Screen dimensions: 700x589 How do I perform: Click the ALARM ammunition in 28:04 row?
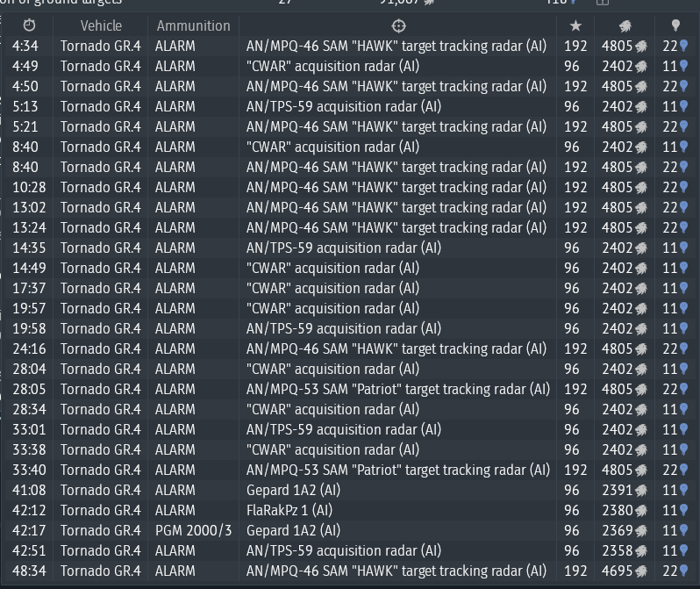click(175, 370)
